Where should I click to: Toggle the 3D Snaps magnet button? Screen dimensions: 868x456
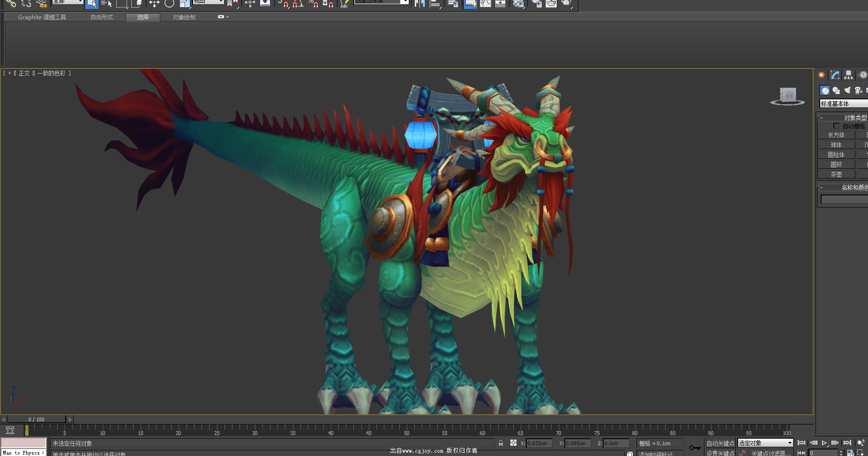(x=283, y=3)
